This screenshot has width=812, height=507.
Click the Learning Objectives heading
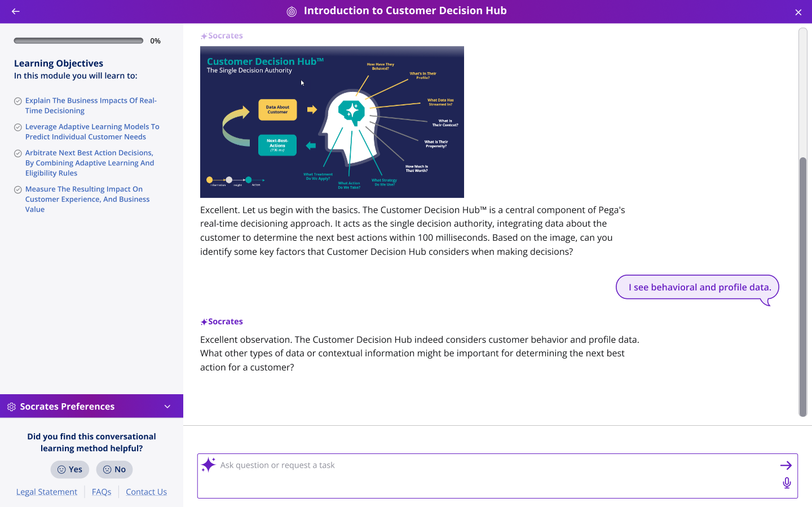(59, 63)
